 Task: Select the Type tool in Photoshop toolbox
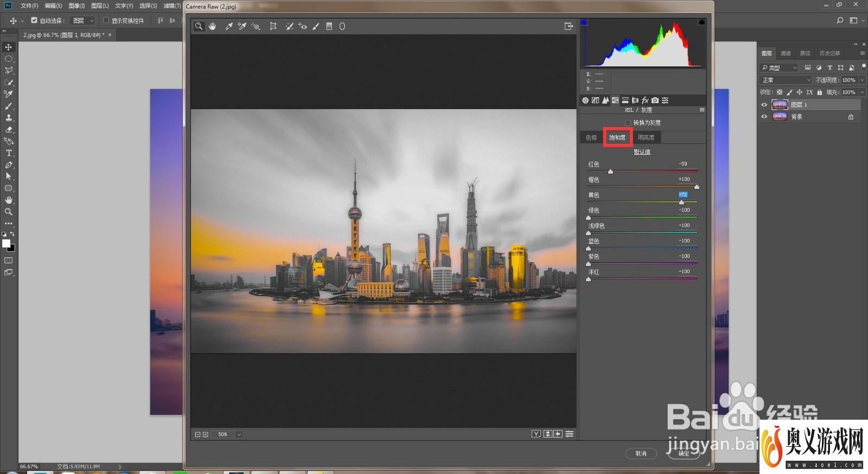tap(9, 153)
